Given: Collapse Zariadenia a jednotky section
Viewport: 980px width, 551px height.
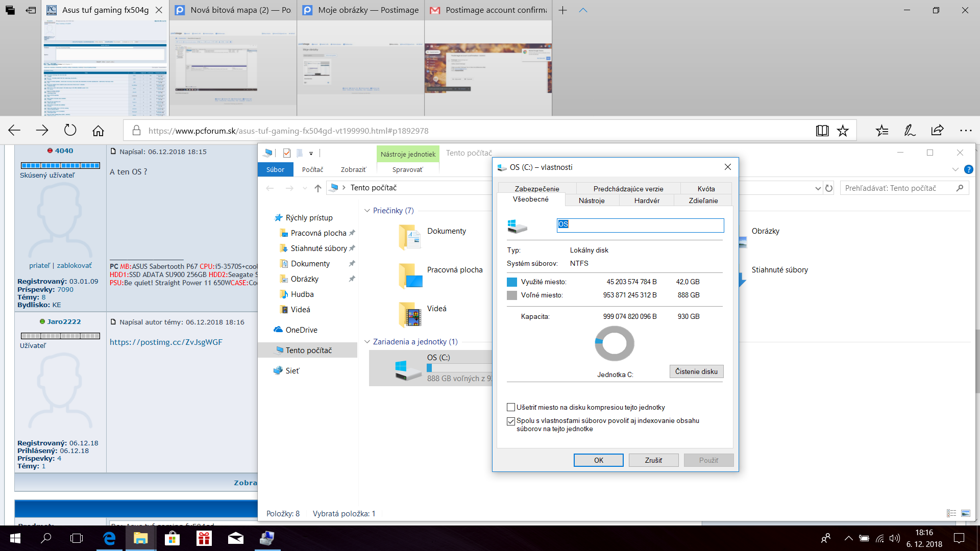Looking at the screenshot, I should (367, 342).
